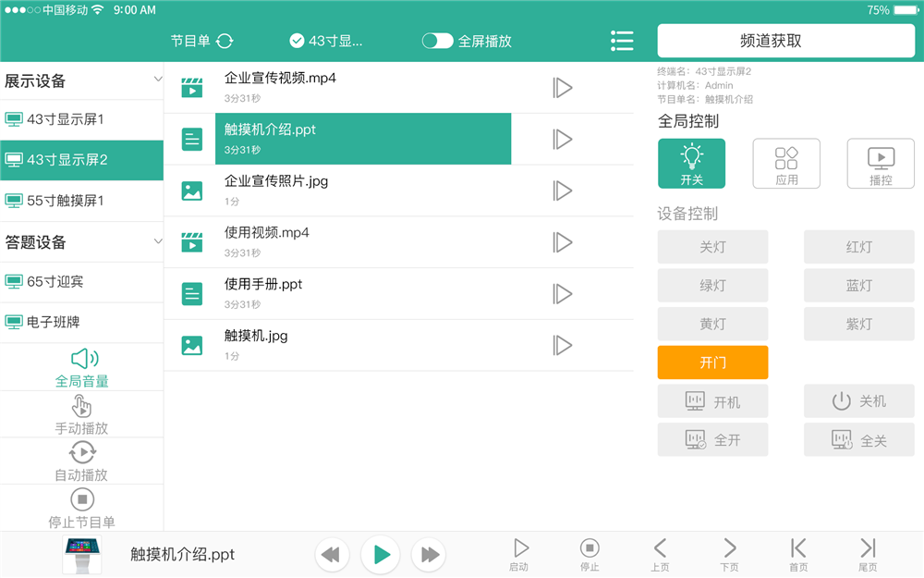This screenshot has width=924, height=578.
Task: Stop the playlist using 停止节目单
Action: point(81,507)
